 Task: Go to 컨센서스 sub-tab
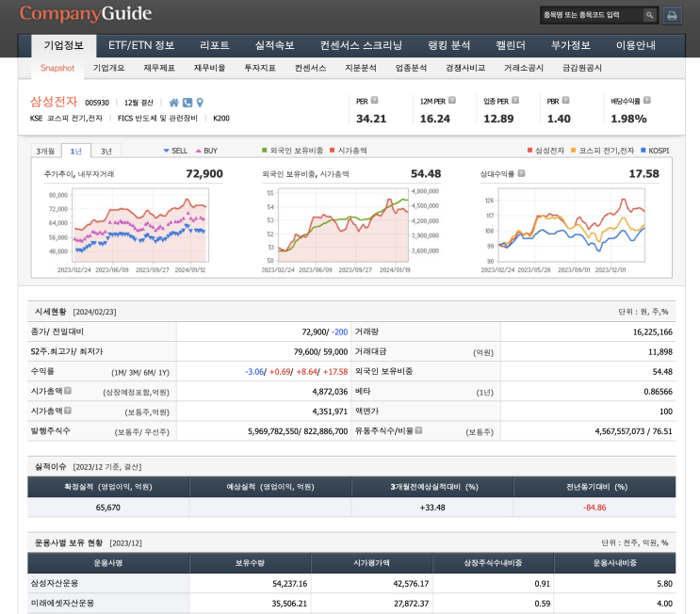pyautogui.click(x=310, y=68)
